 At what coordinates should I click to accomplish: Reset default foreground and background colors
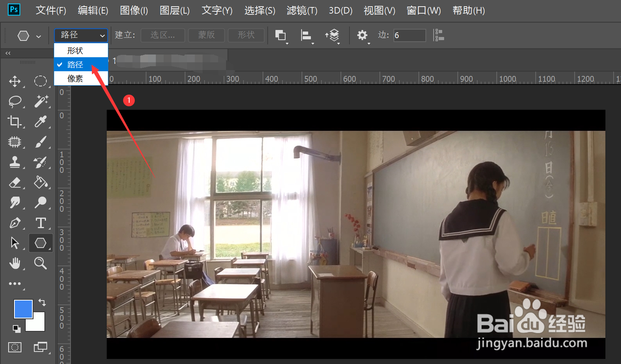click(x=17, y=329)
